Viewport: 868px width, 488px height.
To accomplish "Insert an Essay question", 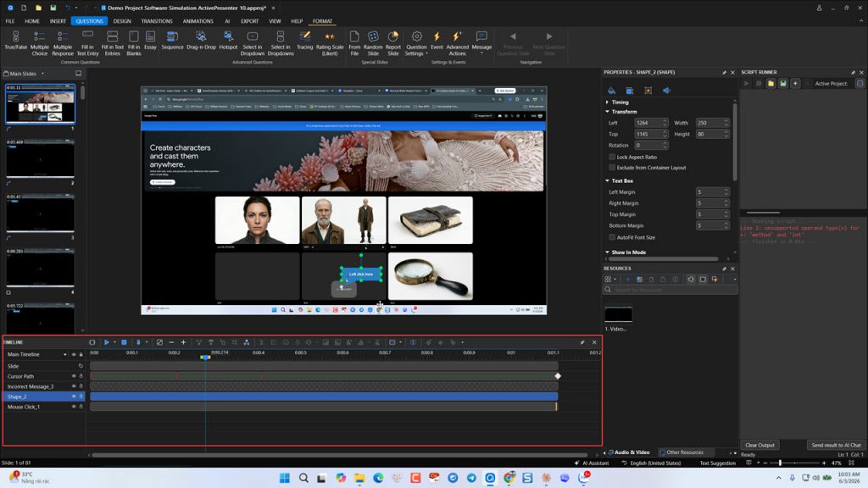I will [150, 42].
